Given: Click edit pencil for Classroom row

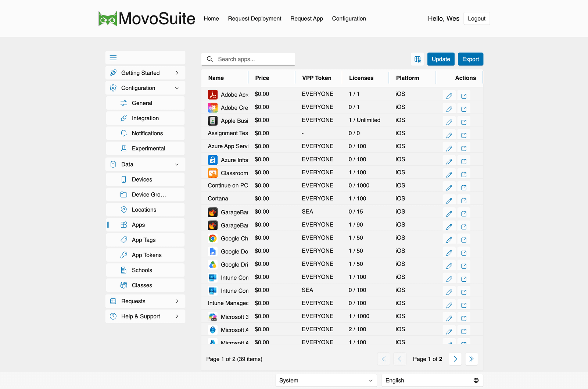Looking at the screenshot, I should click(x=449, y=174).
